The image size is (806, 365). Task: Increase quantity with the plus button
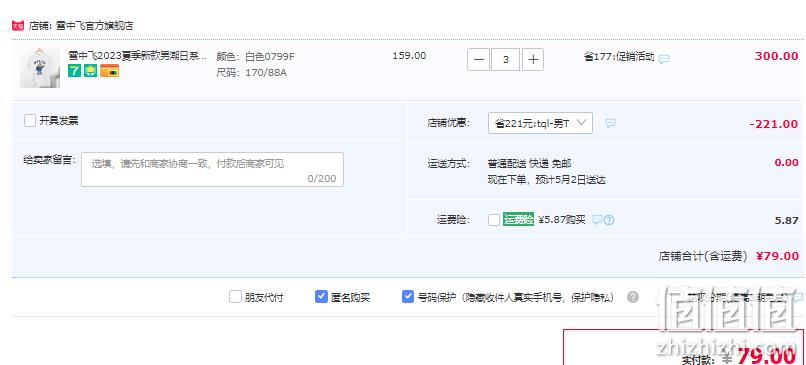click(533, 60)
